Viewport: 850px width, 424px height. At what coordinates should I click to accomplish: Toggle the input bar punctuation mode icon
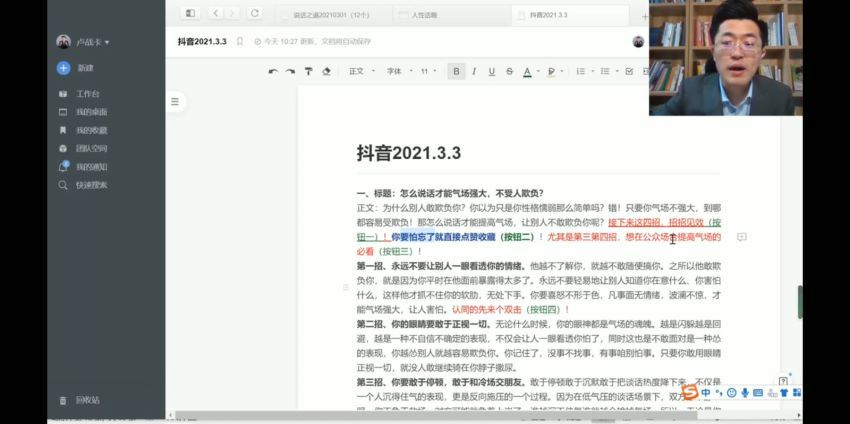719,392
